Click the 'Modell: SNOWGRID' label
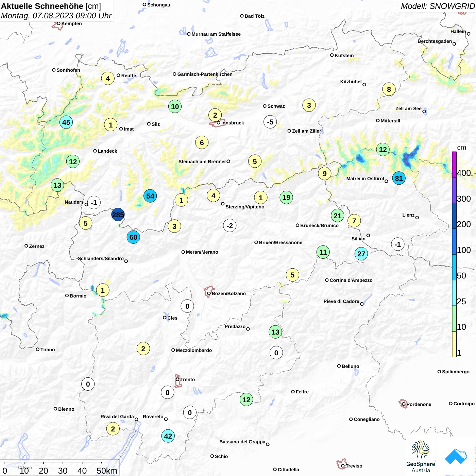This screenshot has width=476, height=476. (438, 6)
